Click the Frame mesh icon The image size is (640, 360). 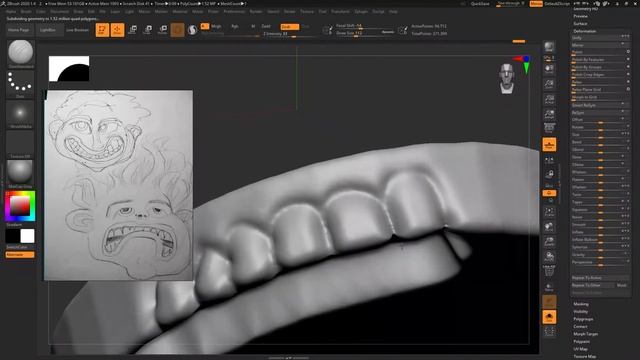pos(549,212)
